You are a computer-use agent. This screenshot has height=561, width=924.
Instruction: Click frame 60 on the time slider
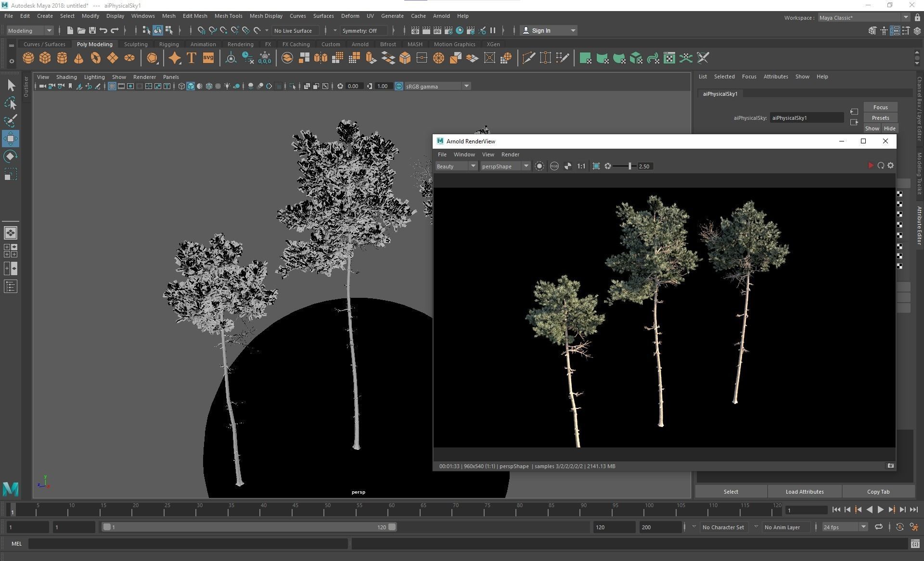point(391,510)
